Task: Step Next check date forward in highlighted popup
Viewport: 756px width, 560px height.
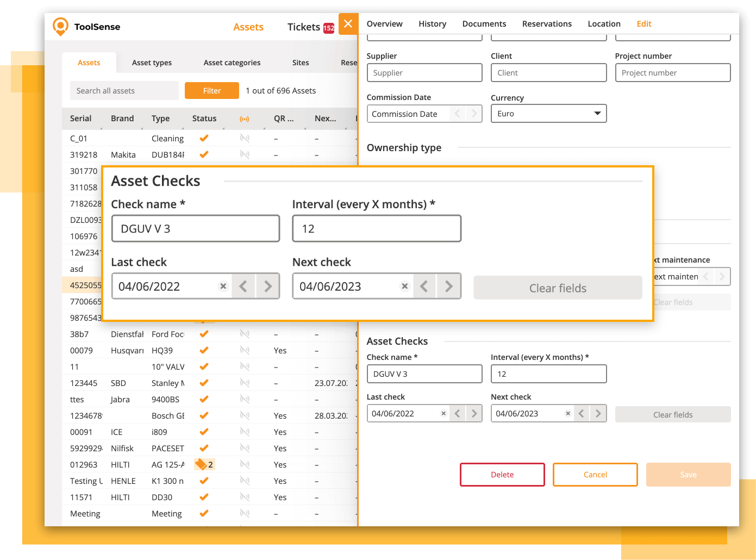Action: tap(448, 287)
